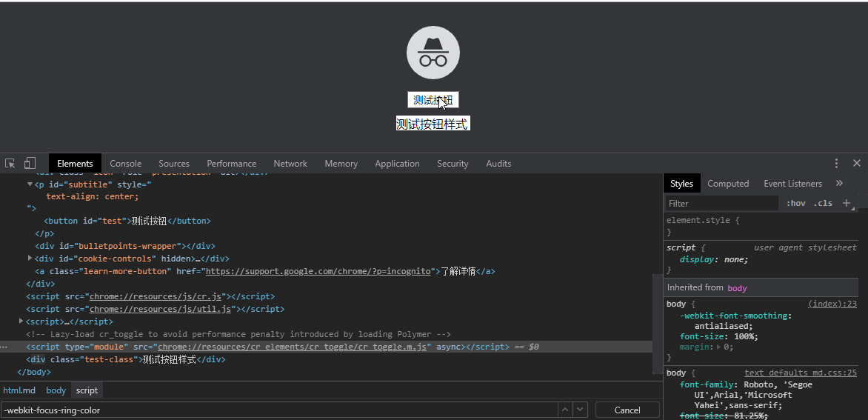Select the Lazy-load cr_toggle comment node
This screenshot has height=420, width=868.
[238, 334]
